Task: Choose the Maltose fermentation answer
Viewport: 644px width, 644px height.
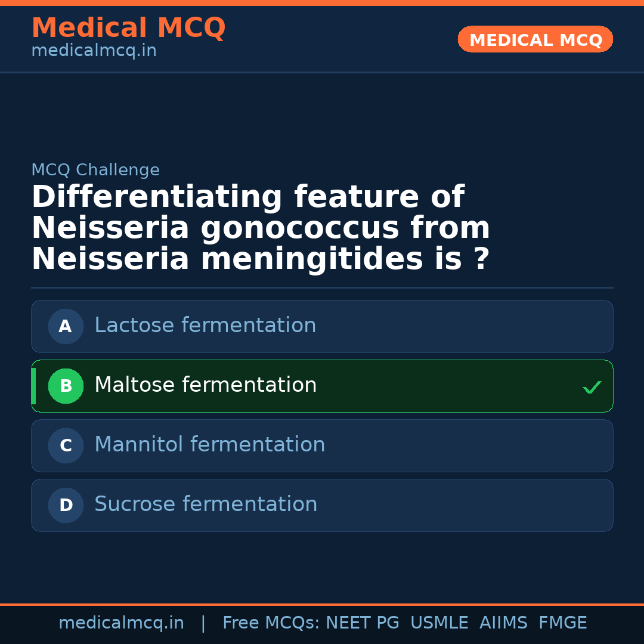Action: (205, 385)
